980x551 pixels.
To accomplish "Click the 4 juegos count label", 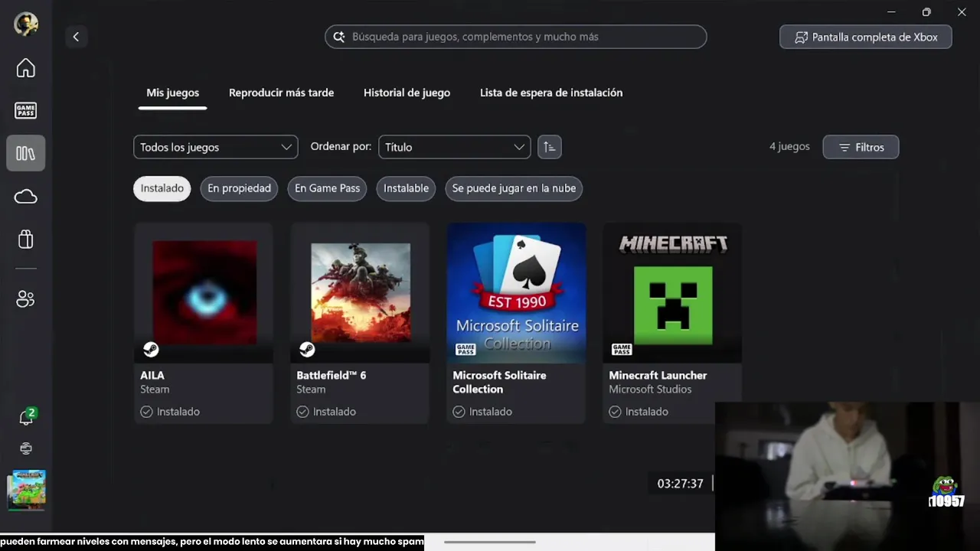I will [789, 146].
